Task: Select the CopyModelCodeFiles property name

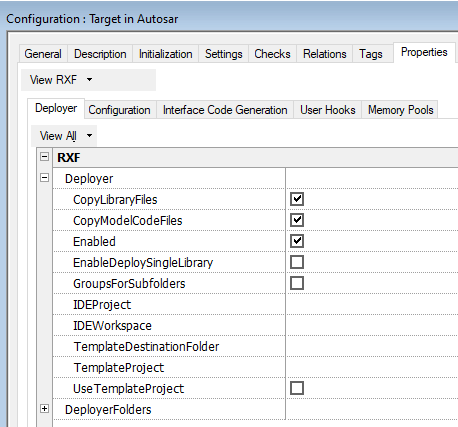Action: (x=128, y=221)
